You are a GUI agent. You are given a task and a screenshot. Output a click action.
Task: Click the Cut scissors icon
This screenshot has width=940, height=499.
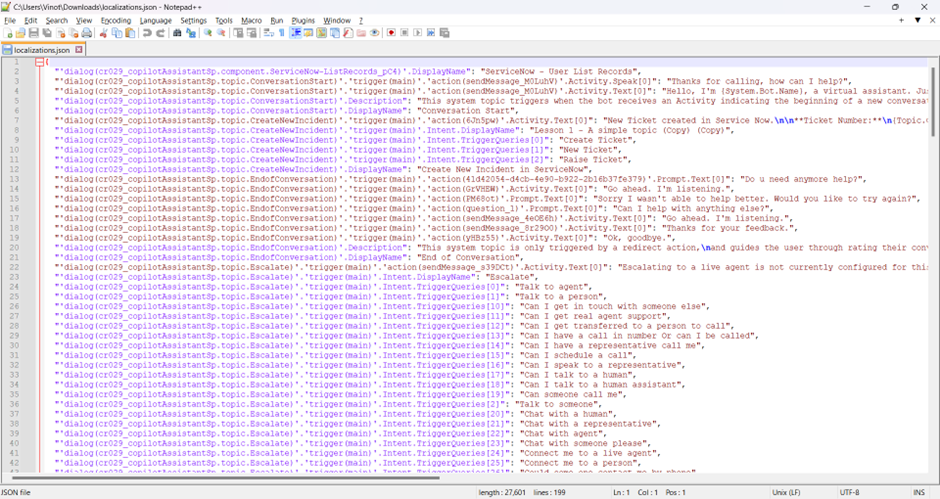click(103, 33)
